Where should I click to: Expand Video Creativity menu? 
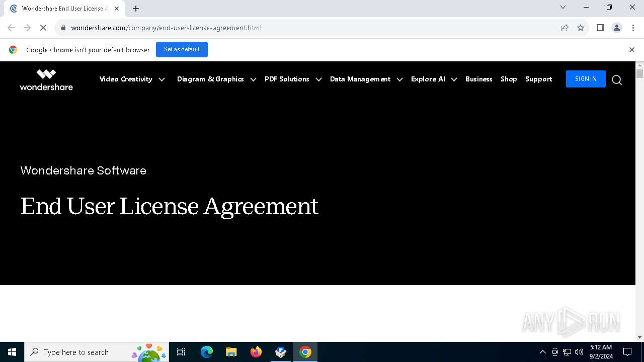coord(132,79)
